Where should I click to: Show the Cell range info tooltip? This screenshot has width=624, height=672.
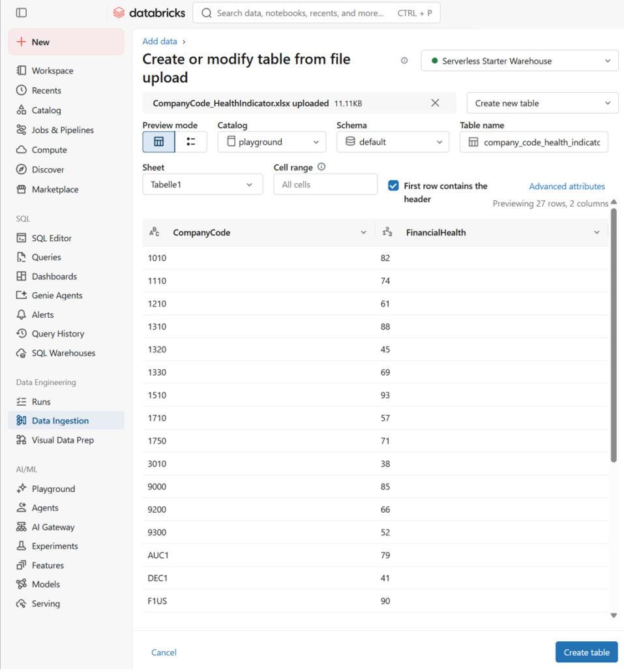click(321, 167)
